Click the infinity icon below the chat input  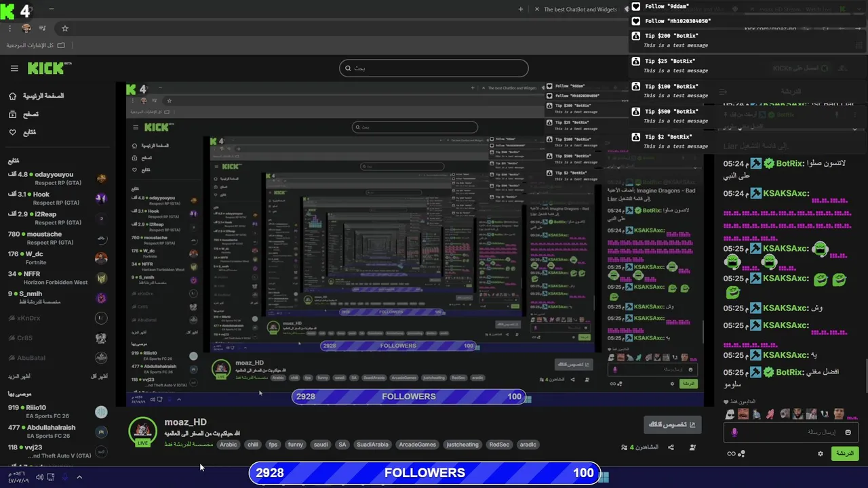pos(731,454)
